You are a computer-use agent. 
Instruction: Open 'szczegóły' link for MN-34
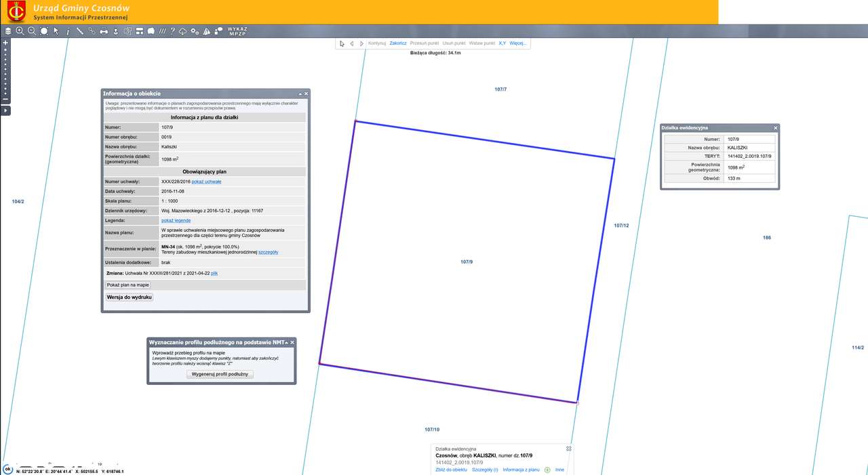(269, 252)
